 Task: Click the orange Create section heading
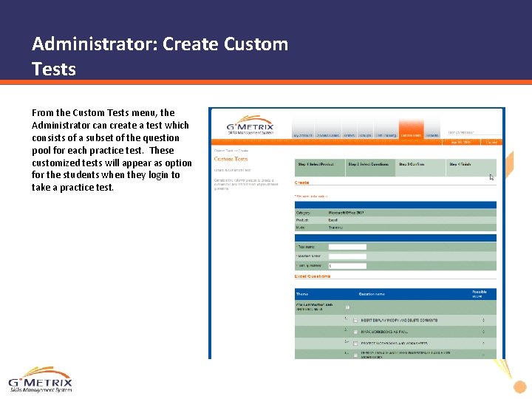[x=301, y=183]
